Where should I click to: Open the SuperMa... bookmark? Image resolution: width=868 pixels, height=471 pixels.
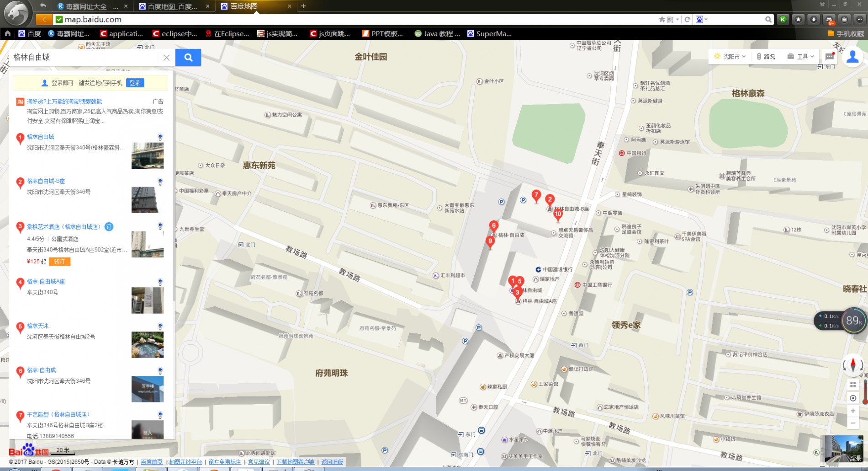click(x=489, y=33)
